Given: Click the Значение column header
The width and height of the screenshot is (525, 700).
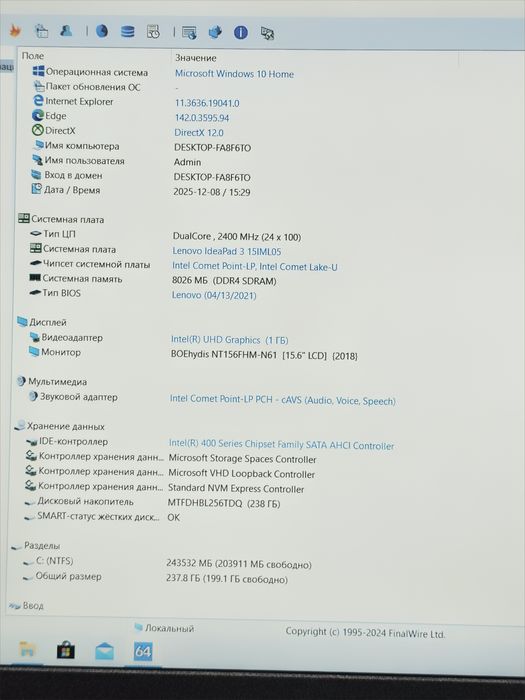Looking at the screenshot, I should click(196, 58).
